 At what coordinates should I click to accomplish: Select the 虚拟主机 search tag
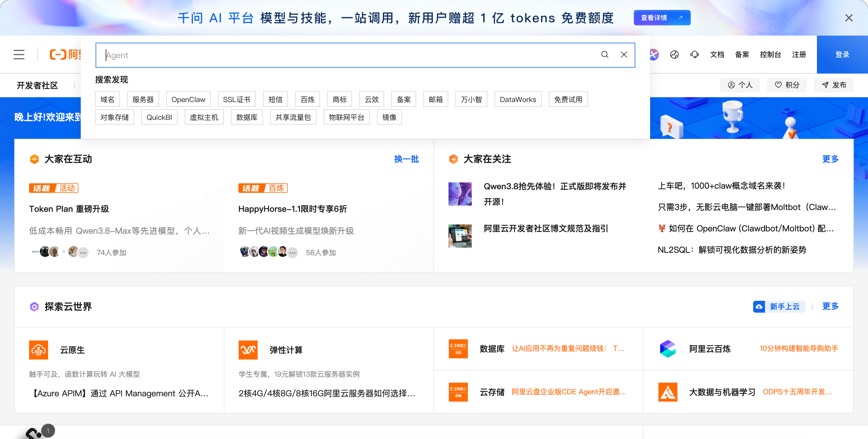pyautogui.click(x=204, y=117)
